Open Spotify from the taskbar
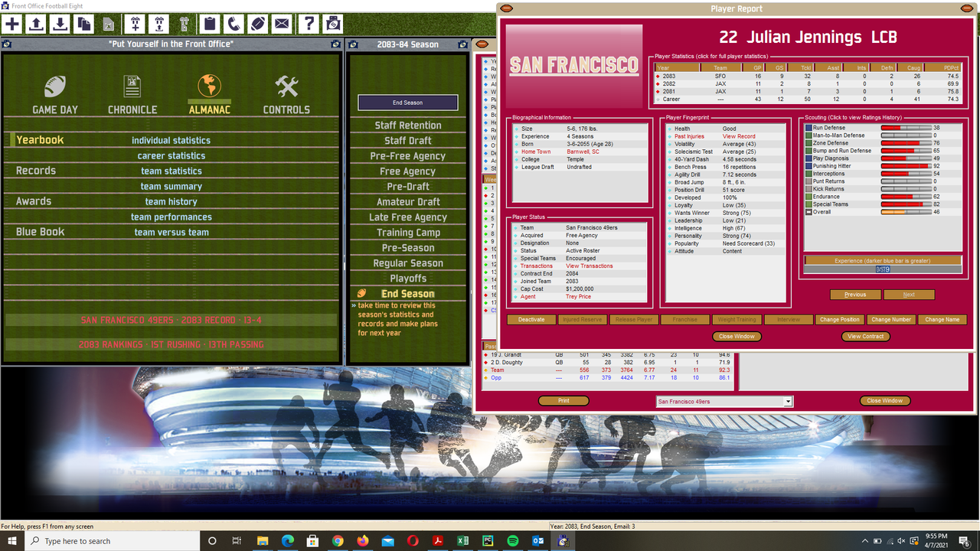Screen dimensions: 980x551 pos(512,541)
